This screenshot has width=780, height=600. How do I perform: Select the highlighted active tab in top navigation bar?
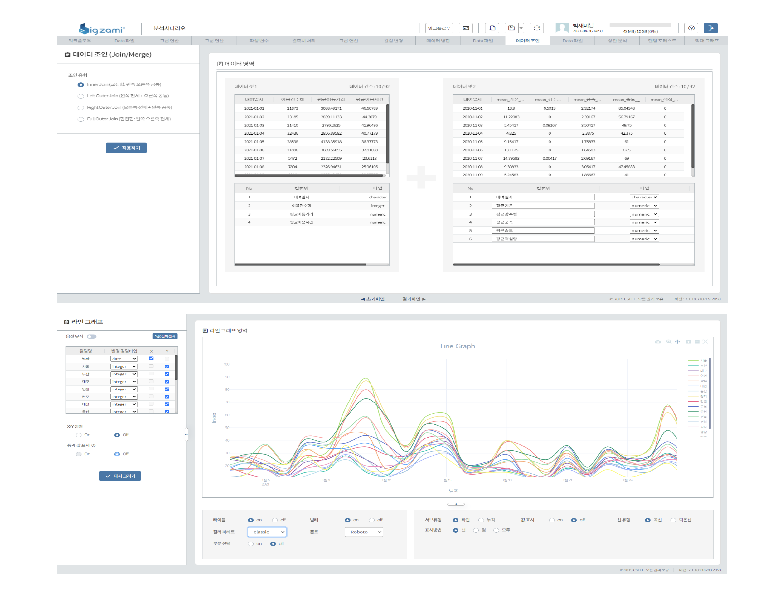coord(527,41)
